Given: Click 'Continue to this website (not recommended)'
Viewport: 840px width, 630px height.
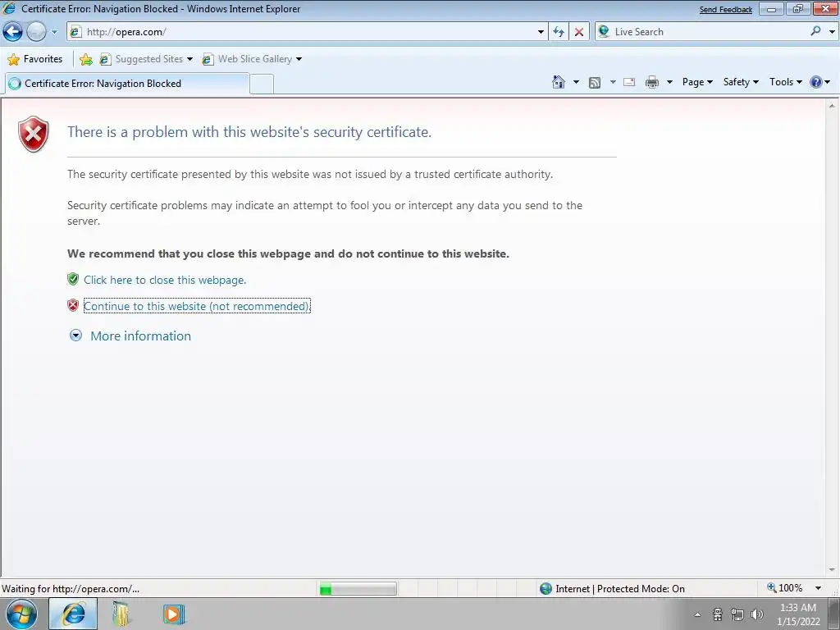Looking at the screenshot, I should 197,306.
